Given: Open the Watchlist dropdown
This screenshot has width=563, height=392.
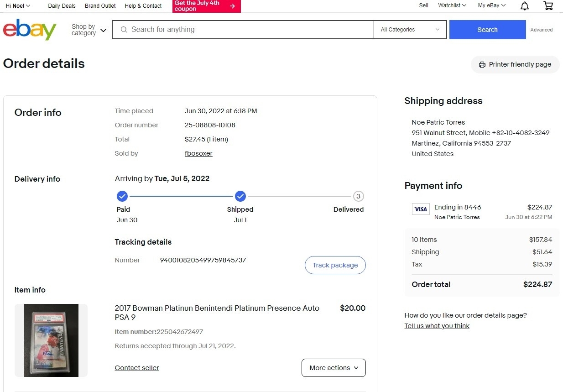Looking at the screenshot, I should click(x=452, y=5).
